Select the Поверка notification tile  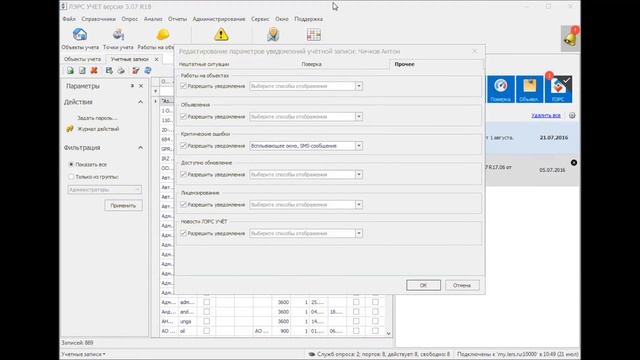(x=500, y=89)
